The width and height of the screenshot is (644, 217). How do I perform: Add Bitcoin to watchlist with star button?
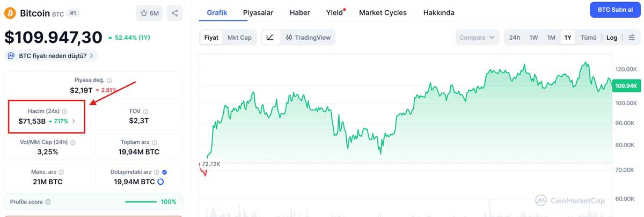149,13
